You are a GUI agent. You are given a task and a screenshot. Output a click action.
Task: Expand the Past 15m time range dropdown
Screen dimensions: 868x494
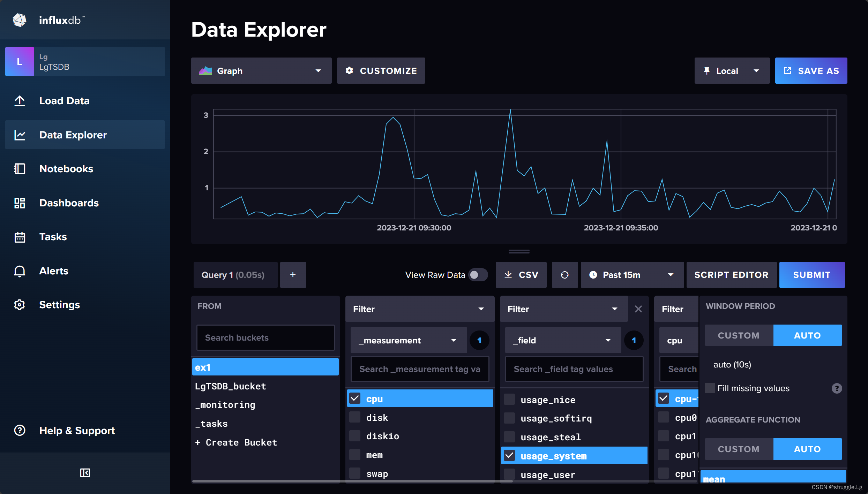pos(632,275)
